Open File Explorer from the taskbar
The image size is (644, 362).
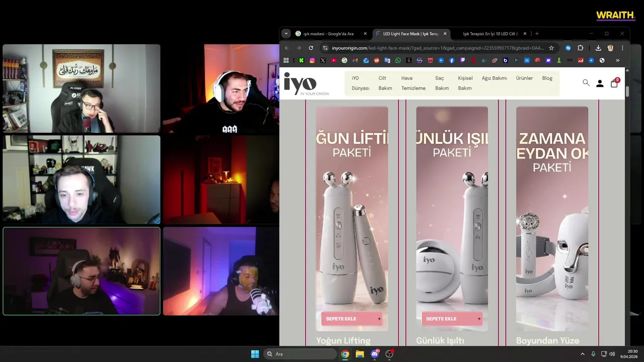(x=360, y=354)
